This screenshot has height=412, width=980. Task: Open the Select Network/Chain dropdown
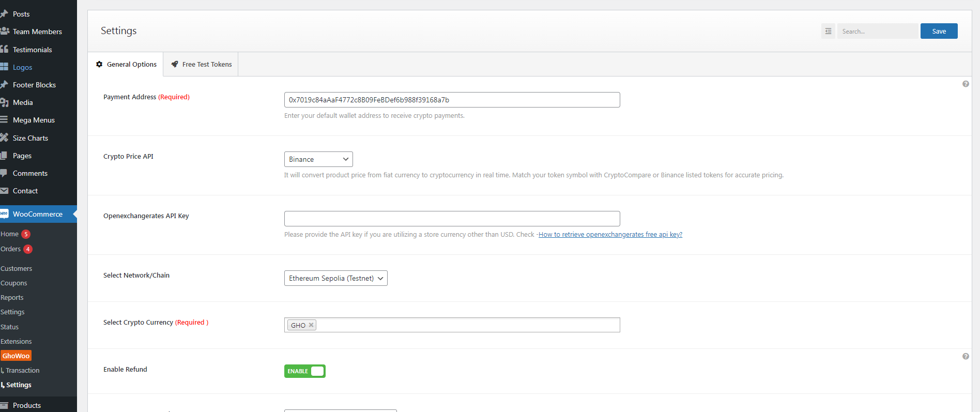tap(336, 278)
